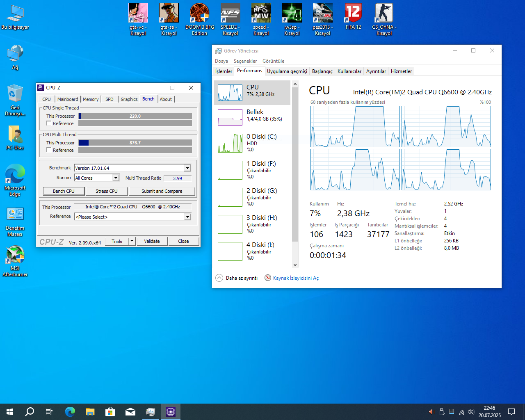Open taskbar search magnifier
This screenshot has height=420, width=525.
pyautogui.click(x=30, y=412)
